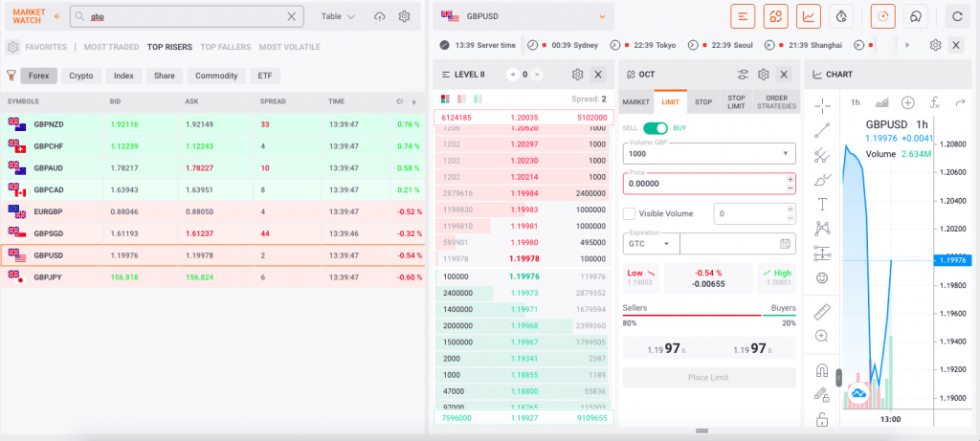This screenshot has height=441, width=980.
Task: Check the Visible Volume checkbox
Action: point(630,213)
